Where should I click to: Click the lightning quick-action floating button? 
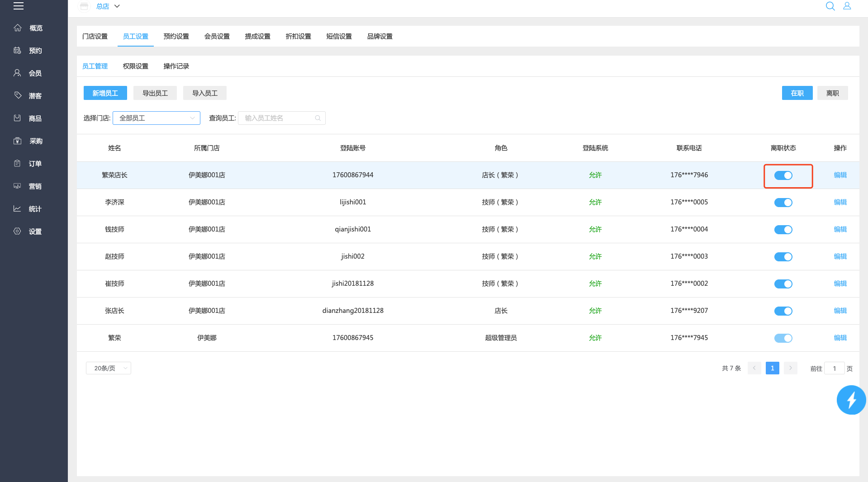tap(851, 400)
